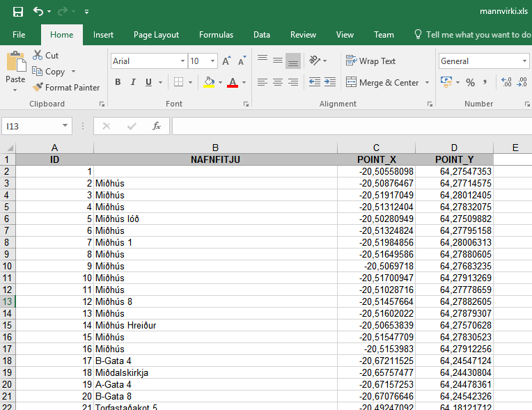Screen dimensions: 532x410
Task: Apply the red font color swatch
Action: 233,82
